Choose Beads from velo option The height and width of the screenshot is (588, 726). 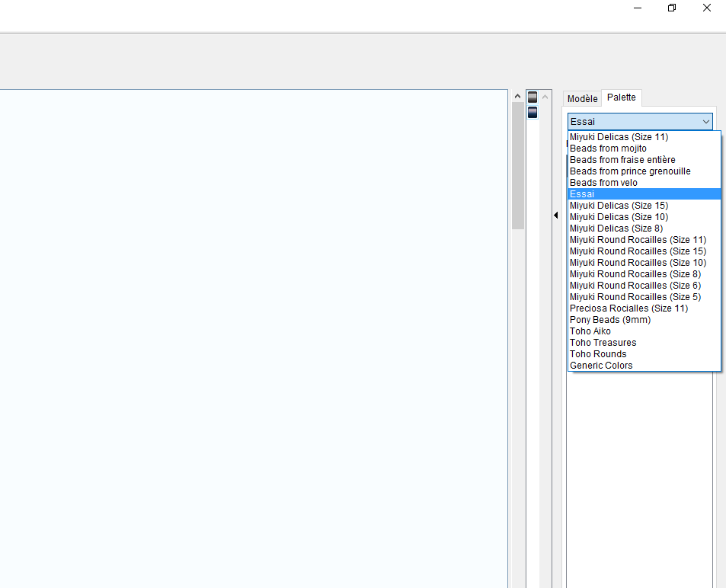603,183
